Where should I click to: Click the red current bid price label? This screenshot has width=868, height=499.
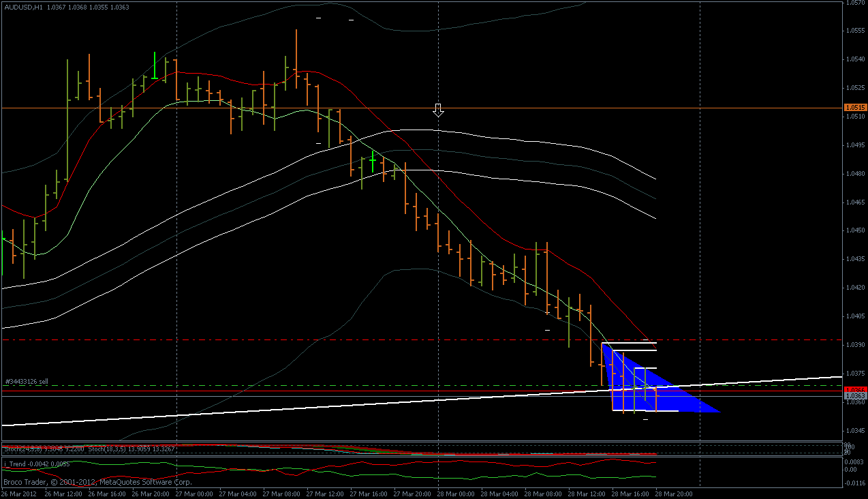pyautogui.click(x=855, y=389)
